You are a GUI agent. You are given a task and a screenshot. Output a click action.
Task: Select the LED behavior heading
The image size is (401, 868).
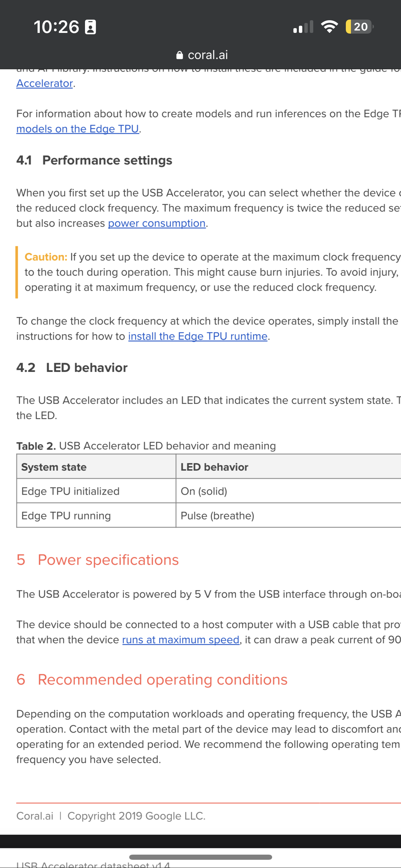(x=72, y=367)
